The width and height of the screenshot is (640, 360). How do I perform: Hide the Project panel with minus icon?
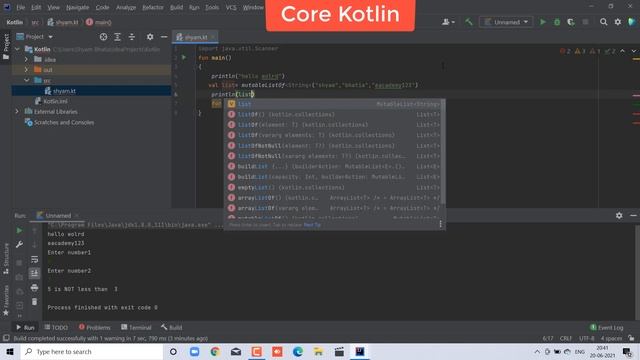coord(164,37)
